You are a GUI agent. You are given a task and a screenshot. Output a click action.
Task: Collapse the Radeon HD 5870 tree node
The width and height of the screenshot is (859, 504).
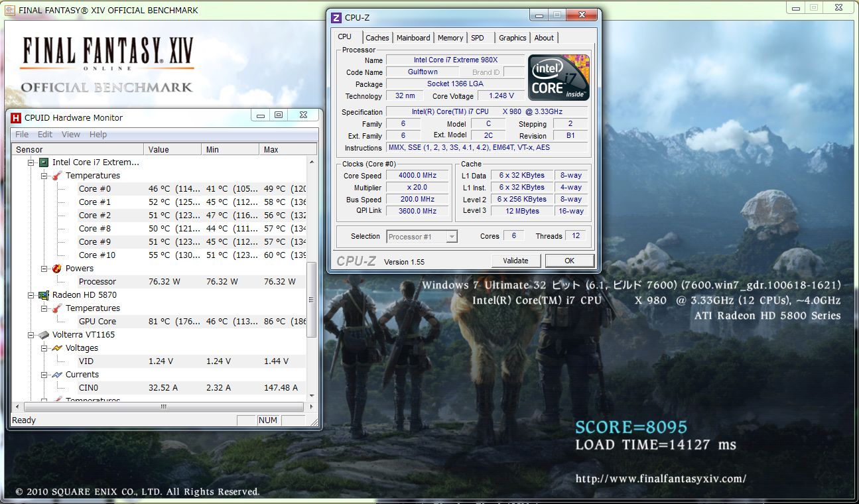[x=31, y=295]
